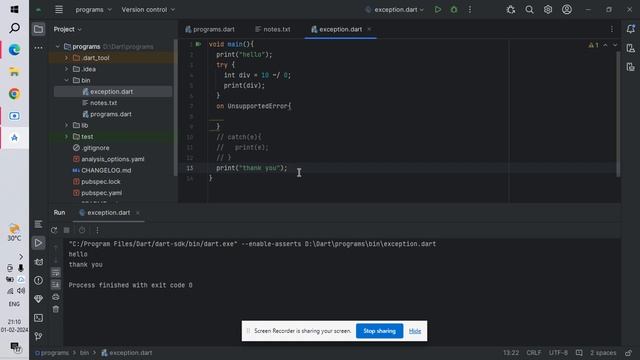Open Search Everywhere magnifier icon
640x360 pixels.
[529, 9]
